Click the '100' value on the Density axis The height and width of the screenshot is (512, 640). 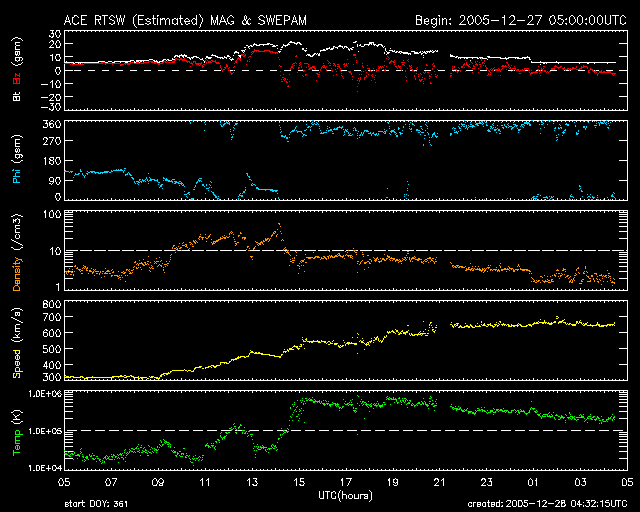pyautogui.click(x=52, y=215)
